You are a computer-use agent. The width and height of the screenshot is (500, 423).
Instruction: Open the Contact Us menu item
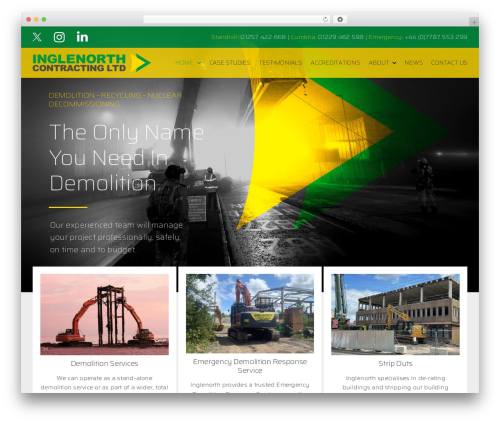tap(449, 63)
